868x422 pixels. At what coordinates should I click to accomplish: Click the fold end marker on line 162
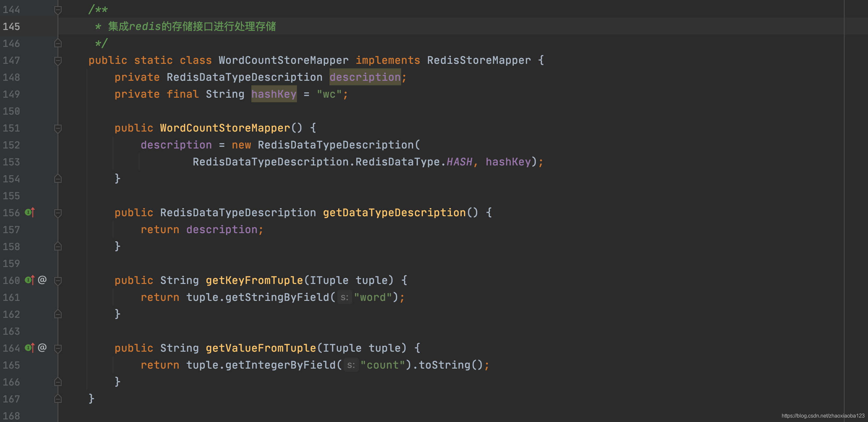(58, 315)
